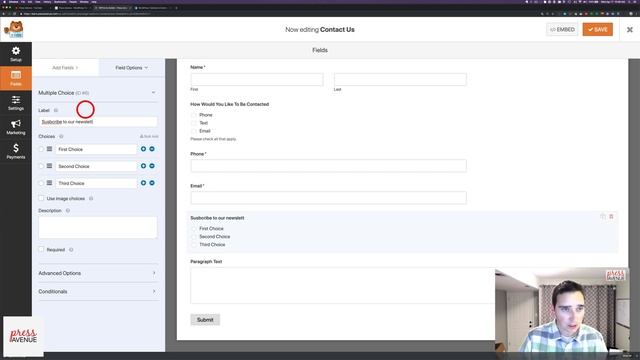The image size is (640, 360).
Task: Tick the Required checkbox
Action: pos(41,249)
